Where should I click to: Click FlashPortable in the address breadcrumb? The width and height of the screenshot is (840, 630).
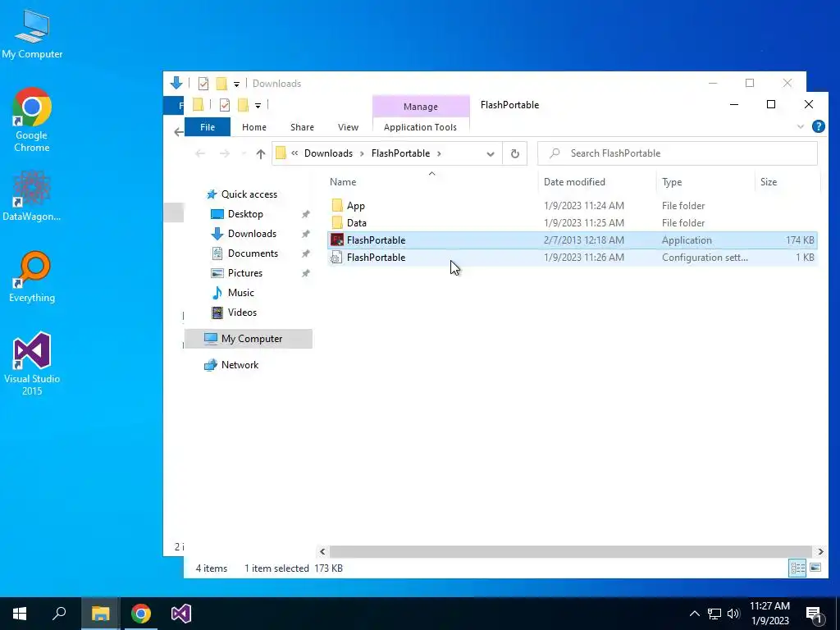tap(400, 153)
